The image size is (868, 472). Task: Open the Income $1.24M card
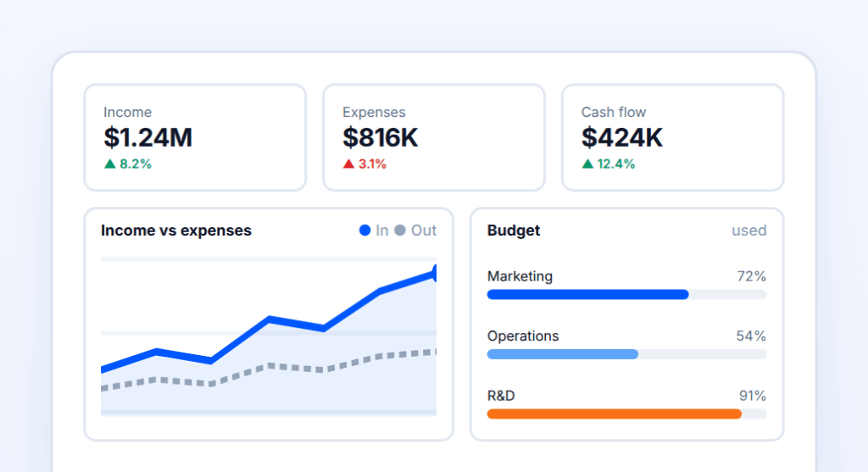[x=195, y=138]
